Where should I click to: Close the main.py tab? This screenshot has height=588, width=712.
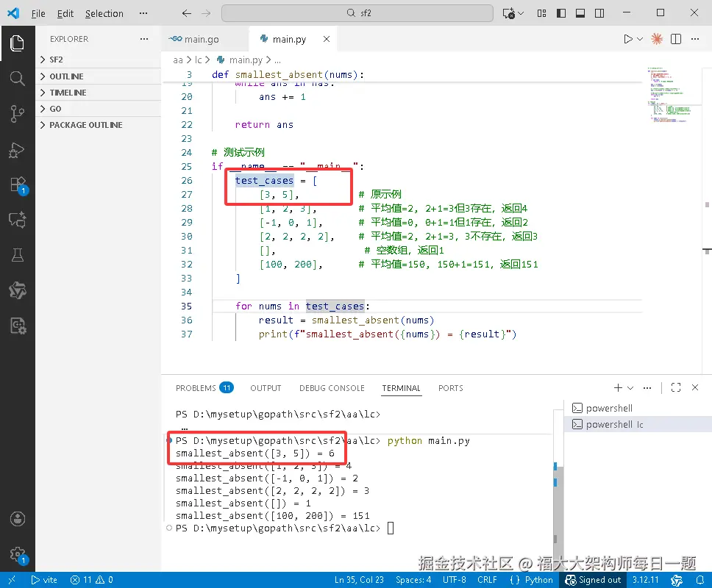(326, 39)
